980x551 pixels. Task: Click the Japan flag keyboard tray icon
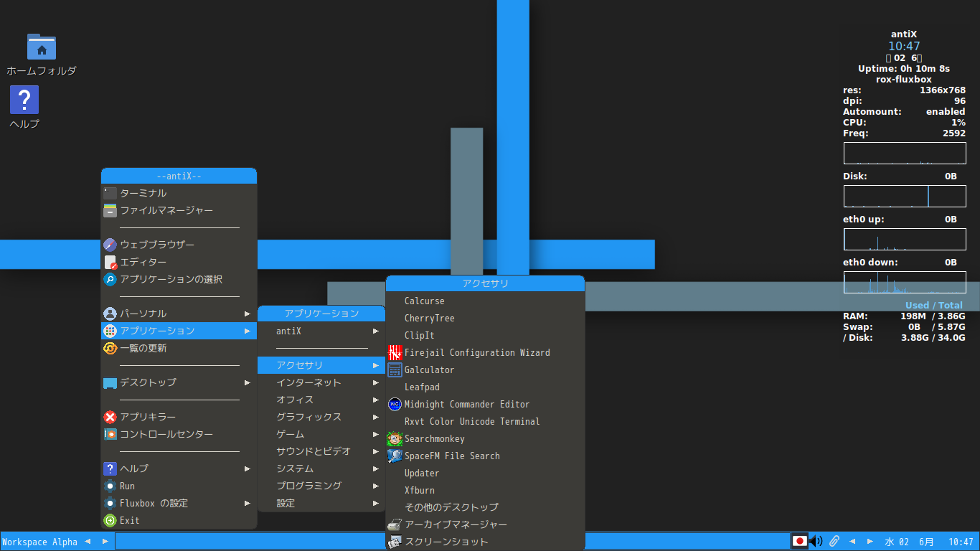(x=800, y=542)
